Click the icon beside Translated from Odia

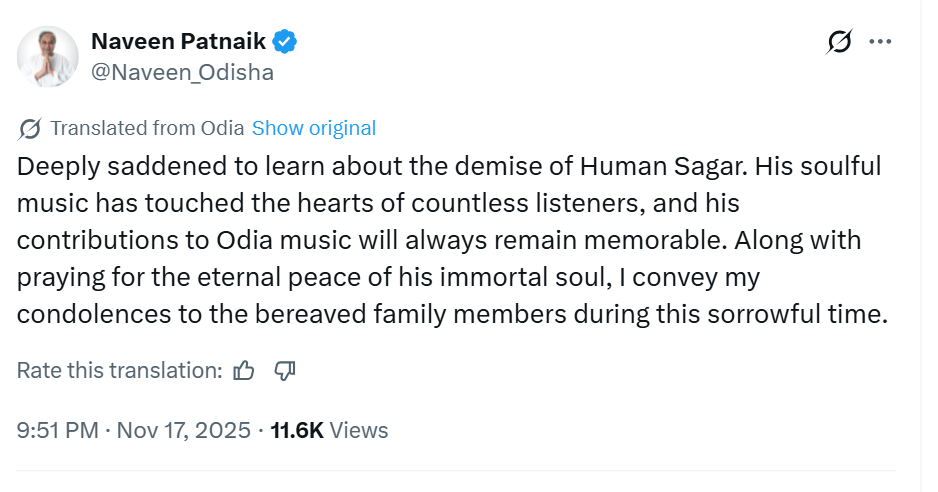coord(30,129)
